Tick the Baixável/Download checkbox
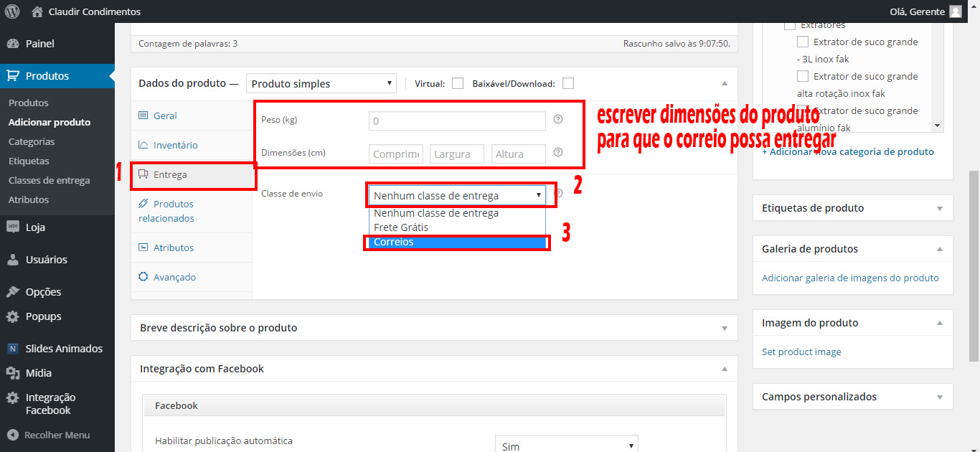The width and height of the screenshot is (980, 452). [567, 83]
